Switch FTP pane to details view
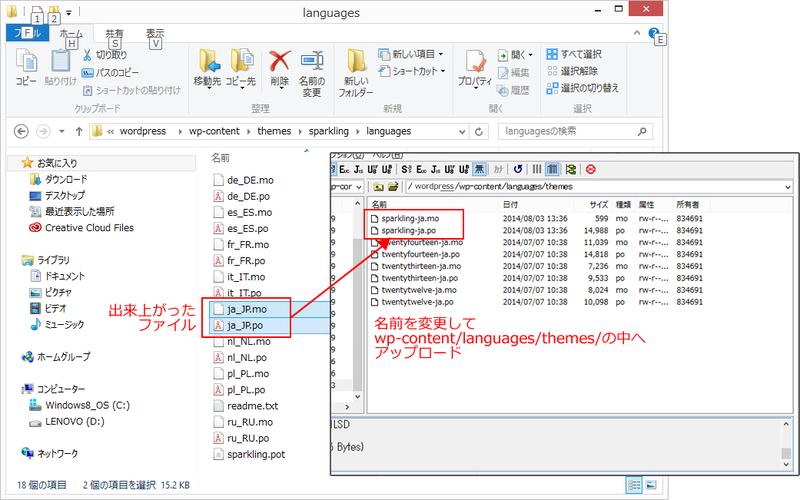The height and width of the screenshot is (500, 800). 553,169
